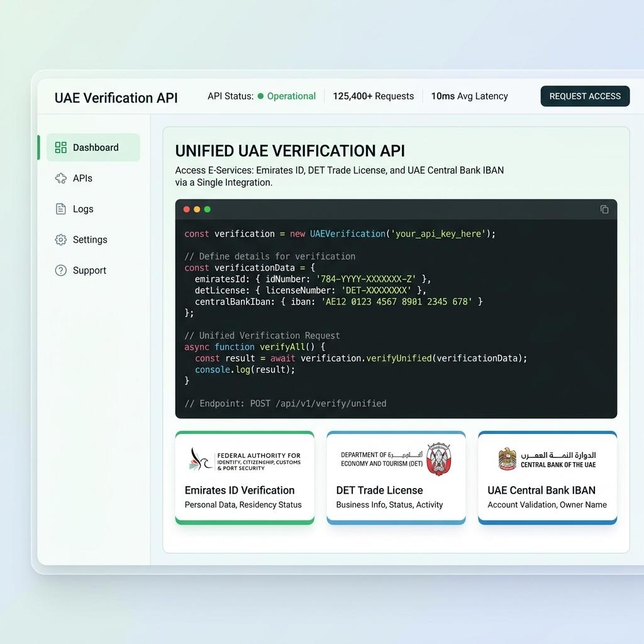644x644 pixels.
Task: Click the '// Define details for verification' comment
Action: click(270, 257)
